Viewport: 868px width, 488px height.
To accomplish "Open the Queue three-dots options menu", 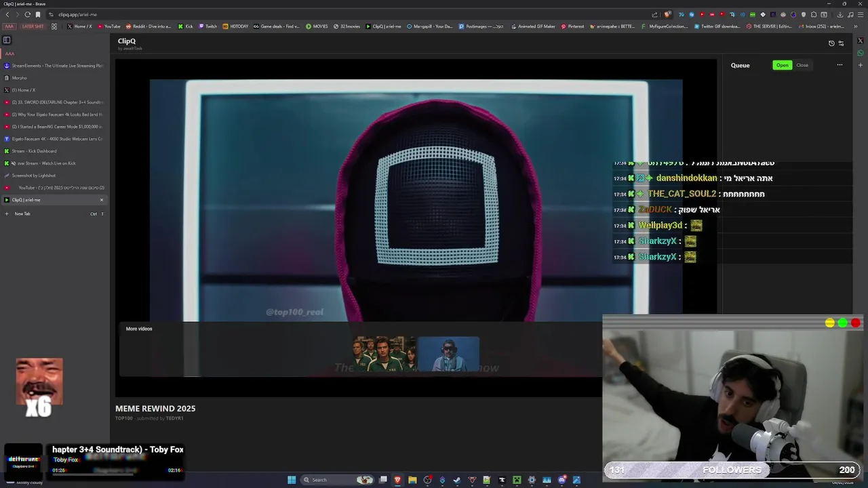I will [840, 65].
